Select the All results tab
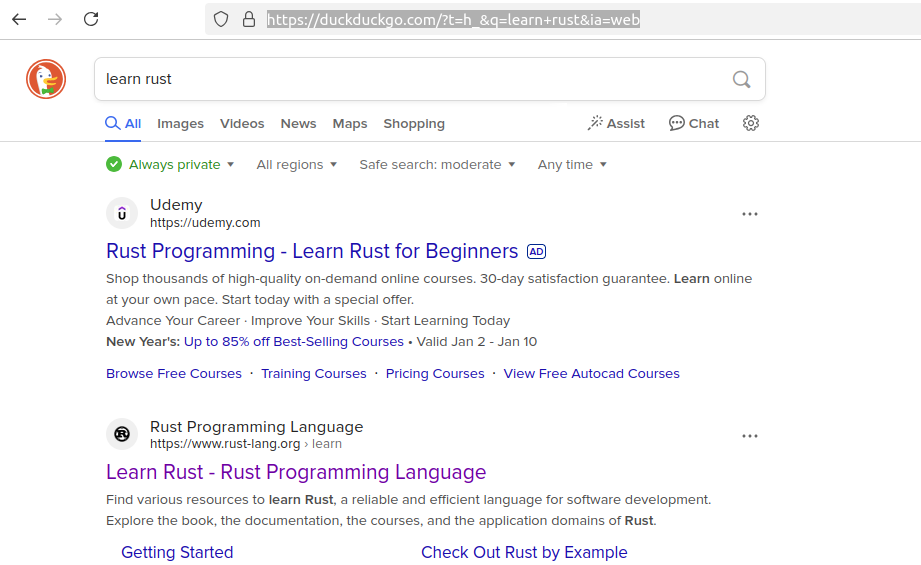 [x=123, y=123]
